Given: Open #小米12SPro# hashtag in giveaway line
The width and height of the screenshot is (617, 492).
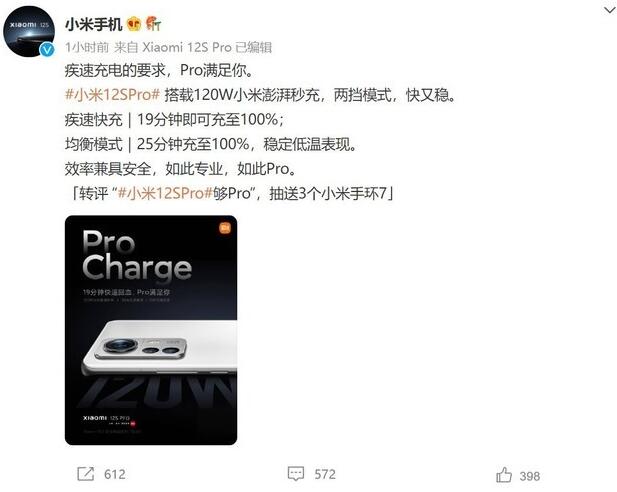Looking at the screenshot, I should [165, 193].
